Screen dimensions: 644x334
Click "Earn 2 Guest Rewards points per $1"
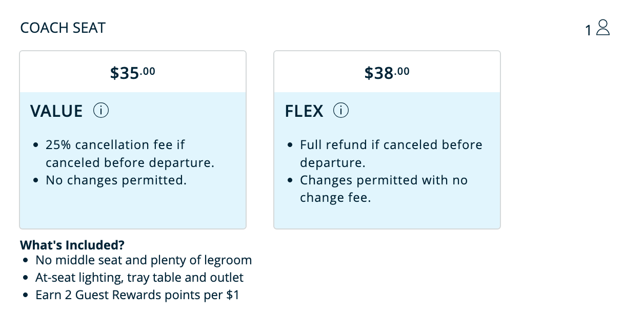pyautogui.click(x=137, y=295)
